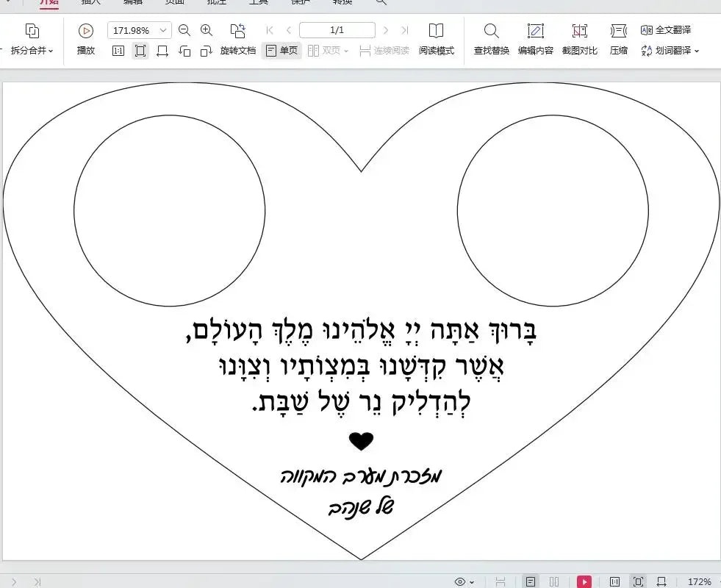Screen dimensions: 721x588
Task: Toggle 连续阅读 continuous reading
Action: pos(384,51)
